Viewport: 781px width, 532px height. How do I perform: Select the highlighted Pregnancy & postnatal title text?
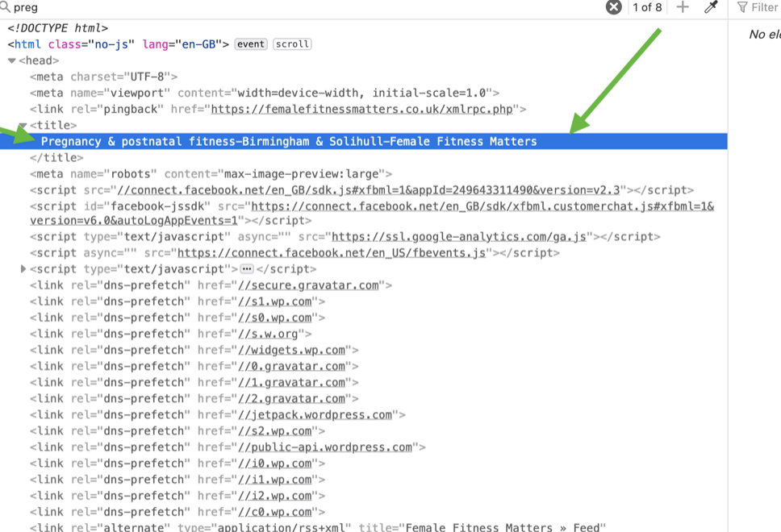289,141
